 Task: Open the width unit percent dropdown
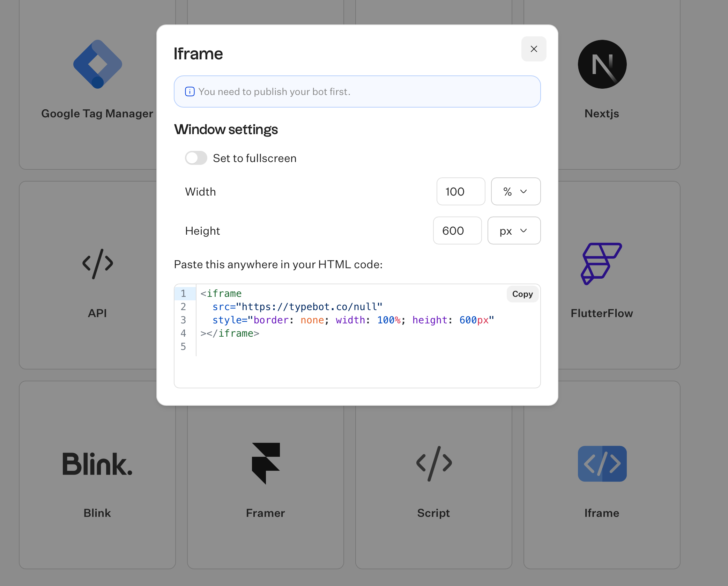pyautogui.click(x=515, y=192)
